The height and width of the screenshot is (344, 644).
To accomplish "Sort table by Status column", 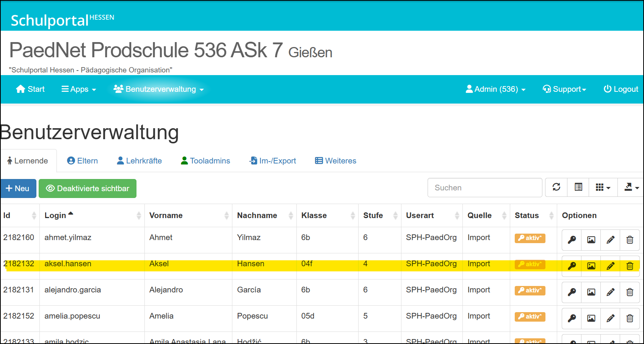I will tap(533, 215).
